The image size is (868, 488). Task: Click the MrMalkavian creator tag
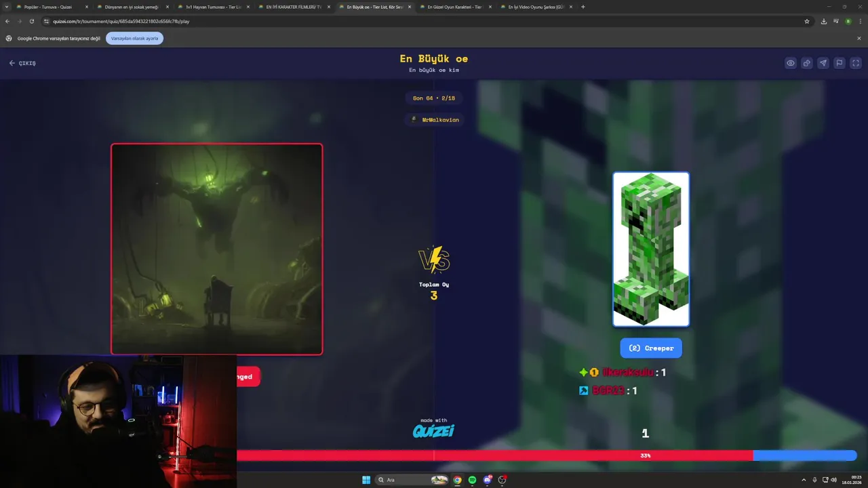click(x=435, y=120)
